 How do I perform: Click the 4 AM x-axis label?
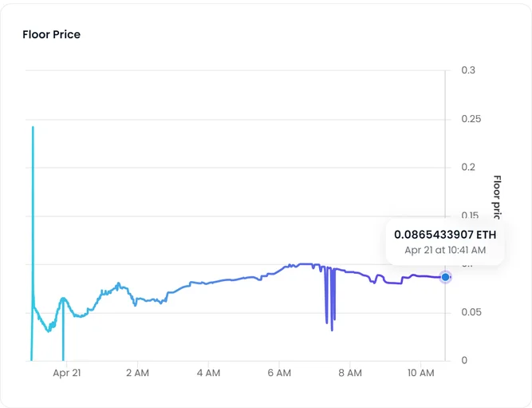tap(208, 373)
